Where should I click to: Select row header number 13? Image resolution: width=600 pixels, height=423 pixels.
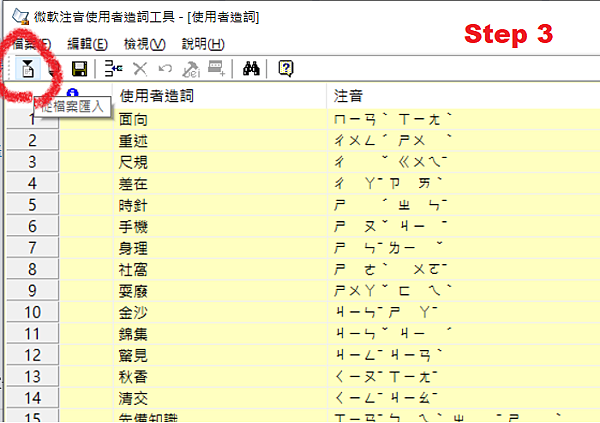(x=33, y=376)
